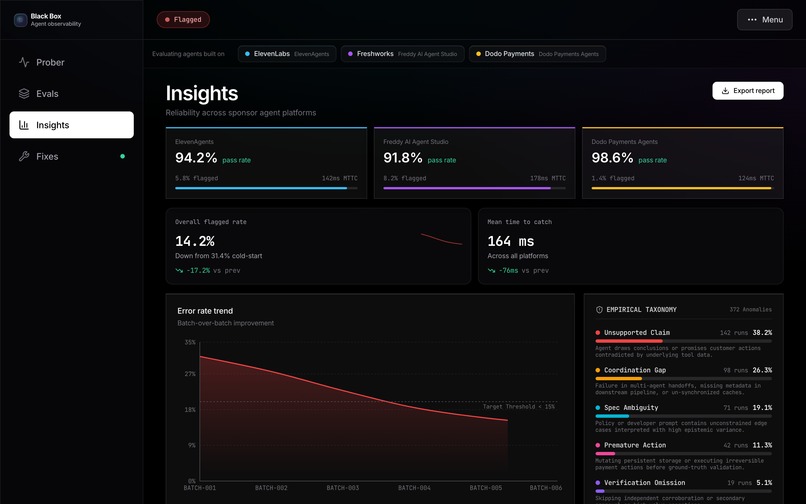Click the flagged rate sparkline
This screenshot has height=504, width=806.
coord(441,239)
